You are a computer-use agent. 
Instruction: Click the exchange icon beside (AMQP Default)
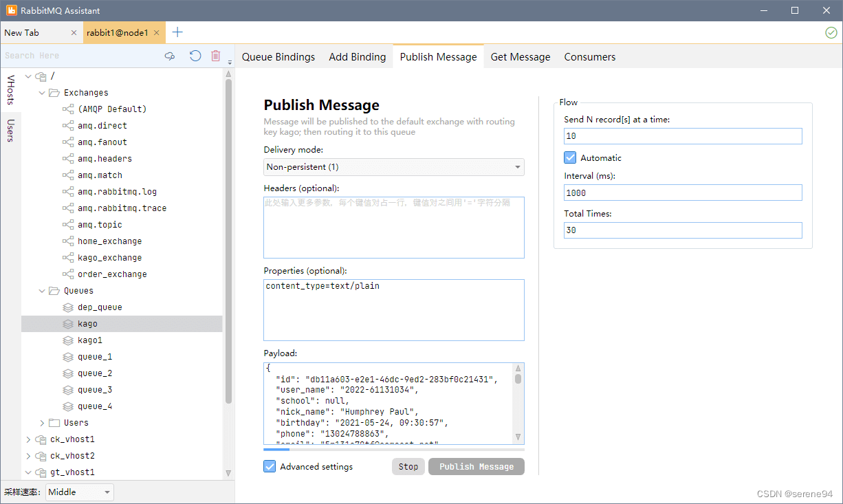point(68,109)
